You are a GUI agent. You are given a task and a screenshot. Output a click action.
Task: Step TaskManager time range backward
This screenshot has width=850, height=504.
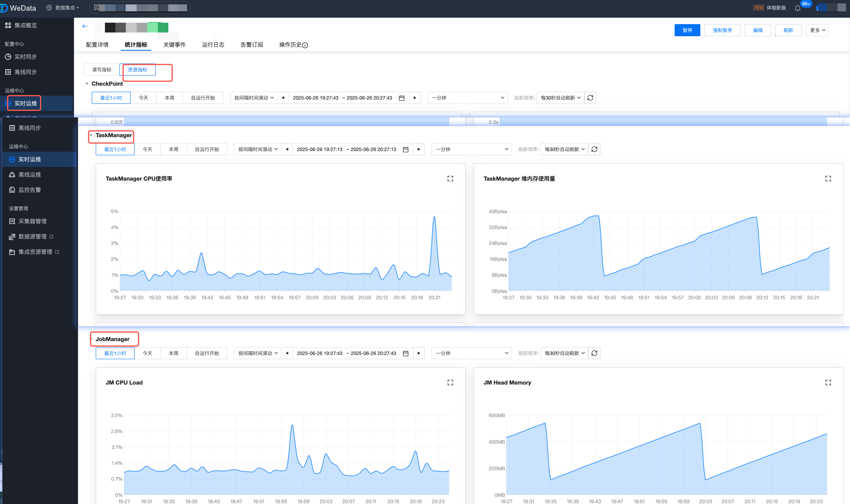pyautogui.click(x=287, y=149)
